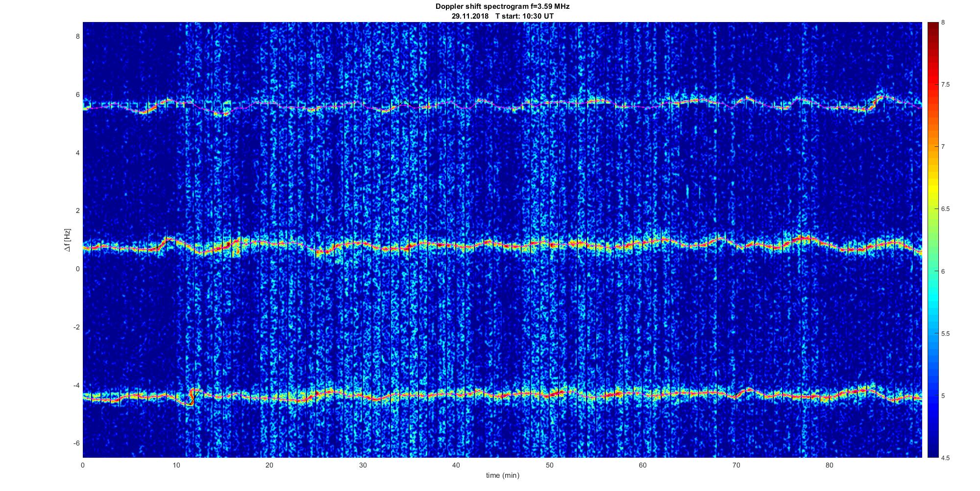Click the subtitle '29.11.2018 T start: 10:30 UT'
The height and width of the screenshot is (491, 980).
(503, 16)
